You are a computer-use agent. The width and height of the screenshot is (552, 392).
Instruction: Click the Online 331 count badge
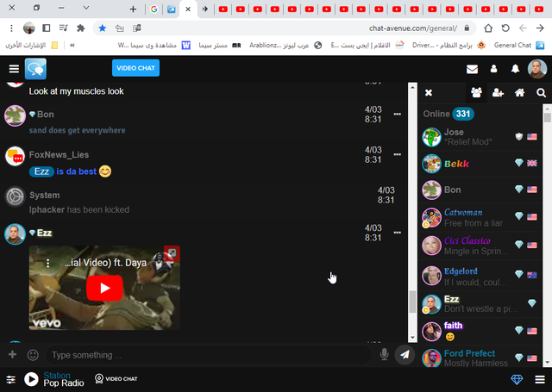tap(463, 114)
